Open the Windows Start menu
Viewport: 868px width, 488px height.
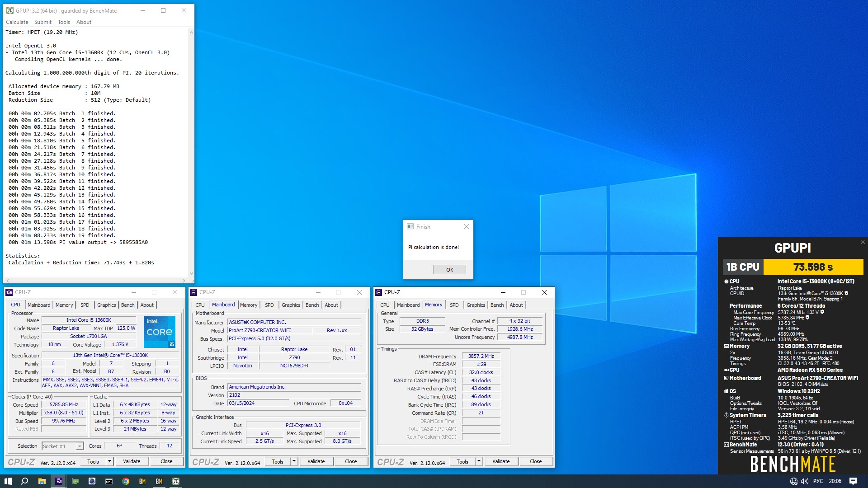tap(8, 481)
